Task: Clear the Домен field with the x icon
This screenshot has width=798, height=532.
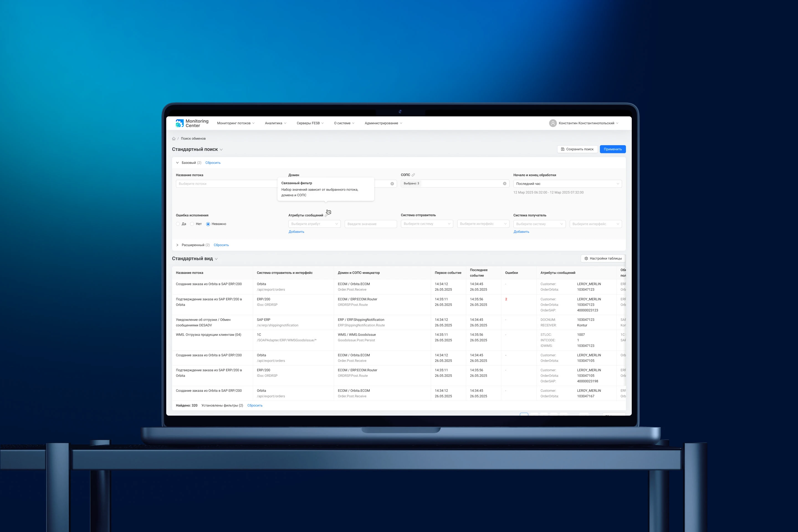Action: [392, 183]
